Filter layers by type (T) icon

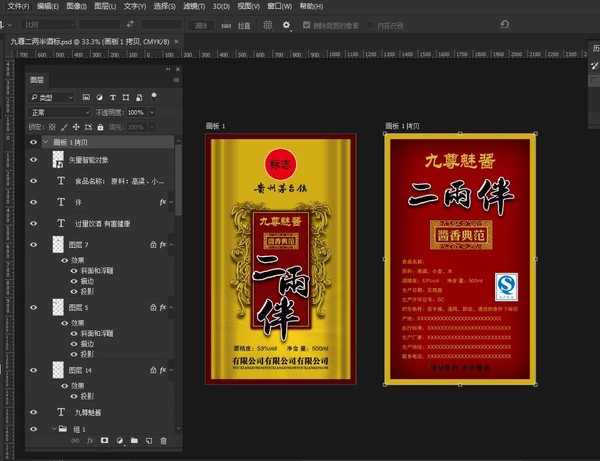(112, 97)
